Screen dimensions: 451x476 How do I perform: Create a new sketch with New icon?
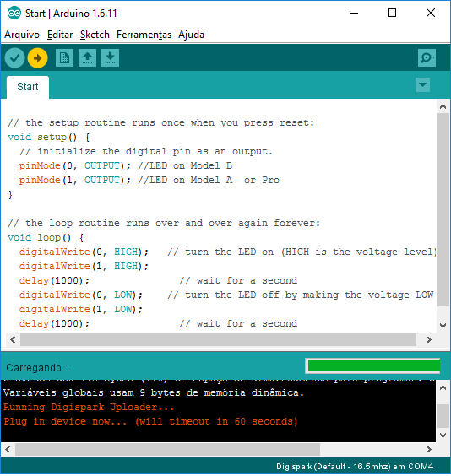point(64,57)
